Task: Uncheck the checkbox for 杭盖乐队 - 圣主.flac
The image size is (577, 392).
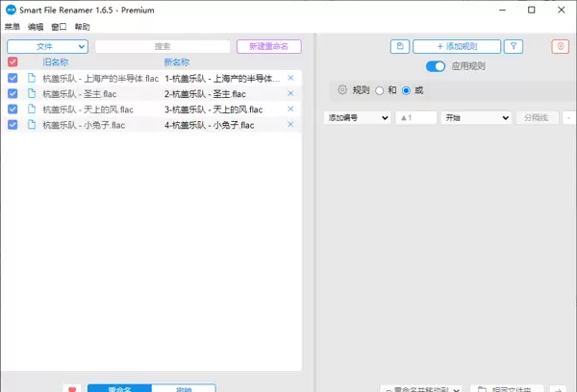Action: (x=13, y=93)
